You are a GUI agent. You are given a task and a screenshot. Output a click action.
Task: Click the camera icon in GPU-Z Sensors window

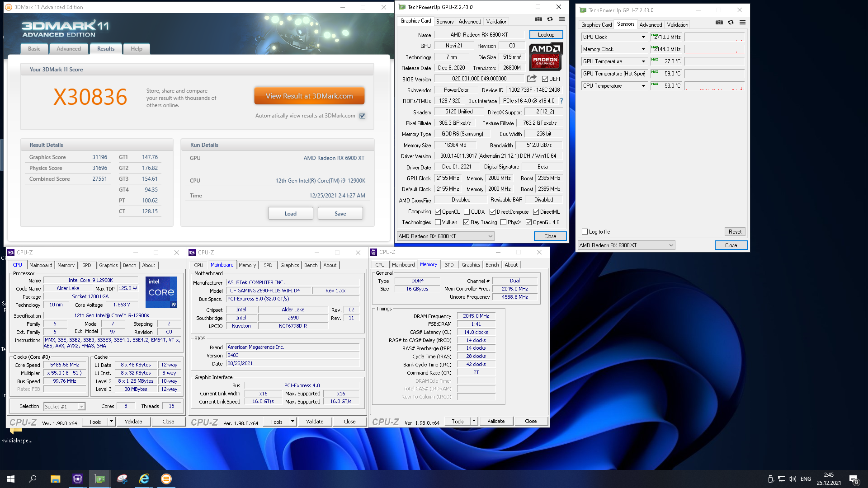click(x=719, y=22)
